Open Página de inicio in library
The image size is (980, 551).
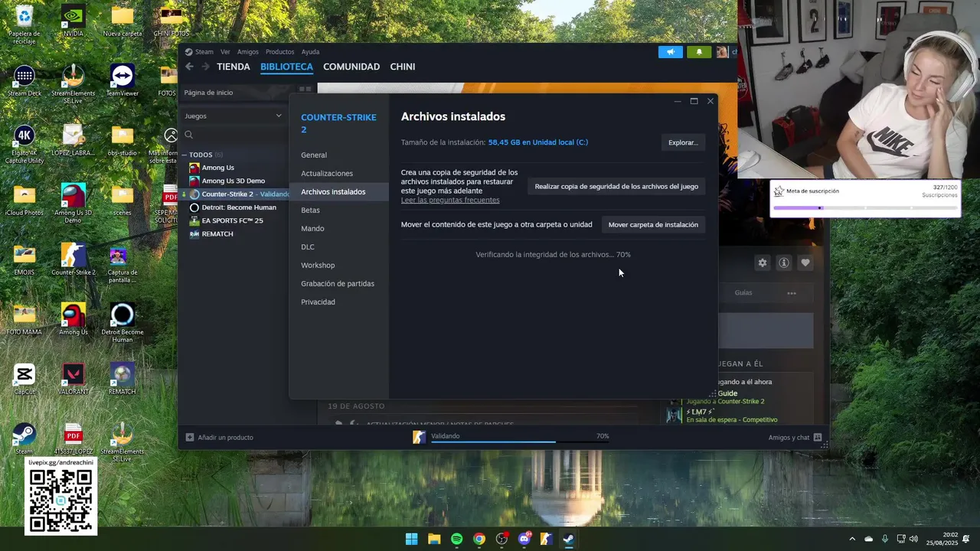[x=208, y=93]
